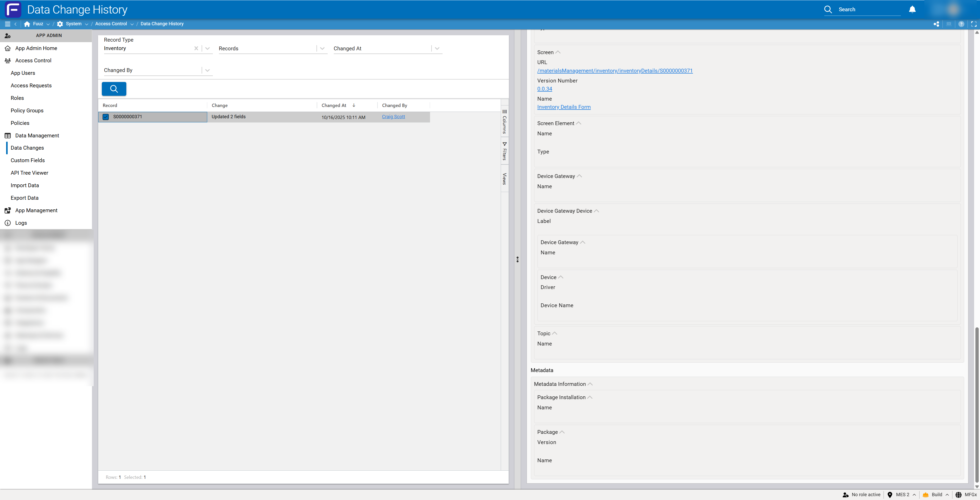
Task: Toggle fullscreen mode icon
Action: click(974, 24)
